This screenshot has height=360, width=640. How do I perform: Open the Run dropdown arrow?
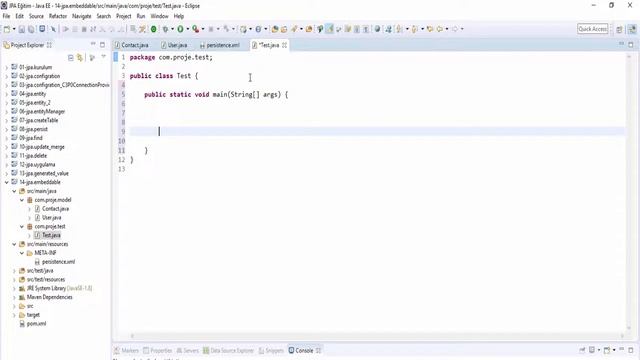(188, 29)
